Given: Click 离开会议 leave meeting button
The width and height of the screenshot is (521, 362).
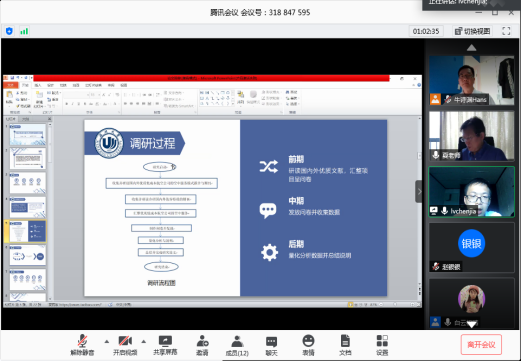Looking at the screenshot, I should (481, 345).
